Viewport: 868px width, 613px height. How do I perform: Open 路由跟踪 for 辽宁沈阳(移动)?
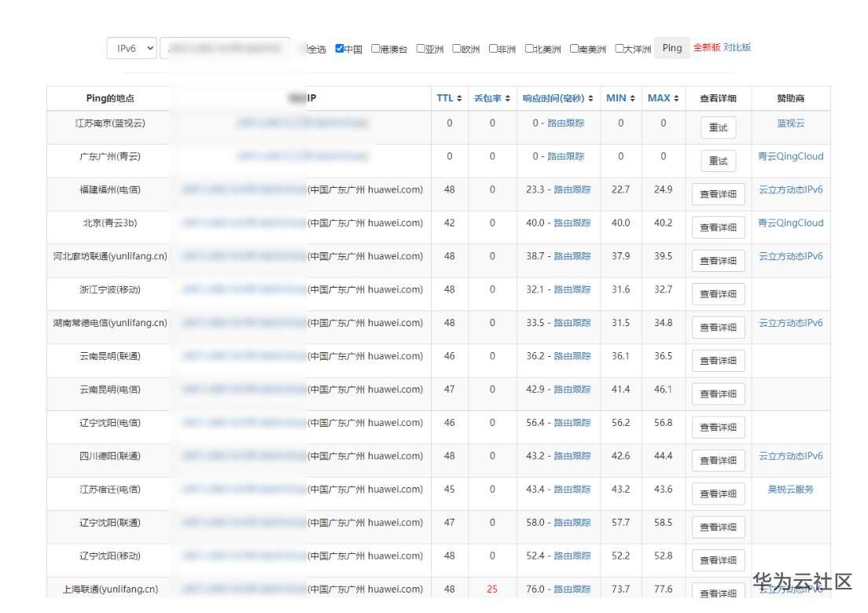click(572, 556)
